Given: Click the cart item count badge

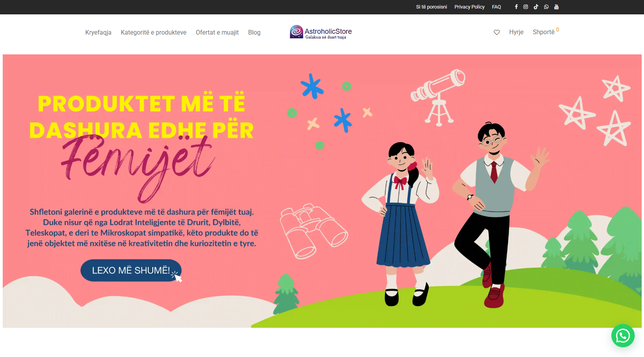Looking at the screenshot, I should click(557, 30).
